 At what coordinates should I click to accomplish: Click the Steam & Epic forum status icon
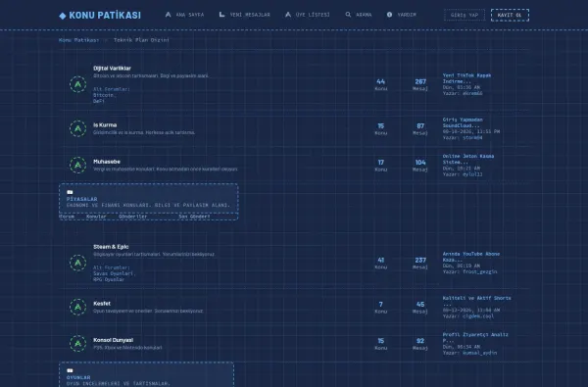coord(78,263)
